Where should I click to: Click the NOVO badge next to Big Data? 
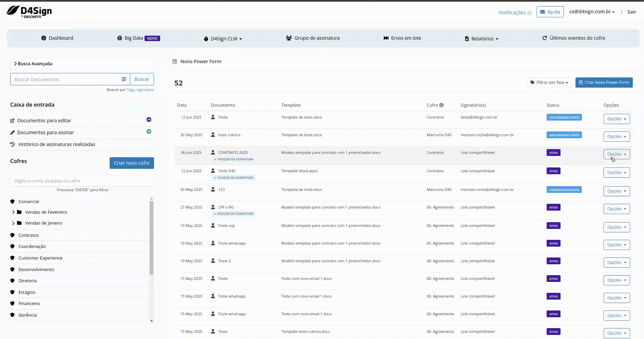[x=152, y=38]
